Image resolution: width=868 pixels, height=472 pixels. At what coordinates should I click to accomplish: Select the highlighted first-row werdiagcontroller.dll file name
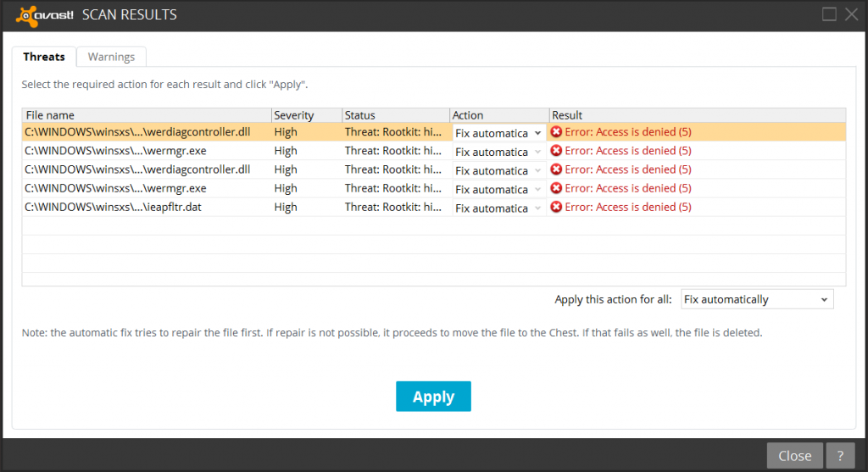137,131
